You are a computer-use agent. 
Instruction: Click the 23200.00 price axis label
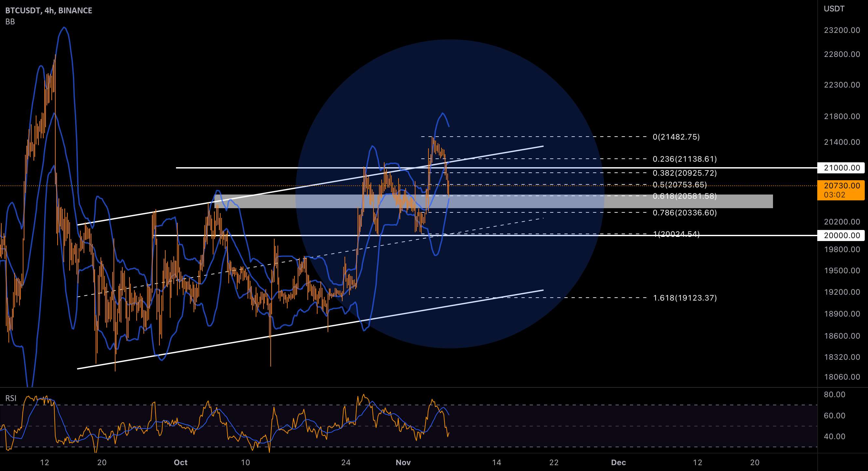(x=842, y=30)
